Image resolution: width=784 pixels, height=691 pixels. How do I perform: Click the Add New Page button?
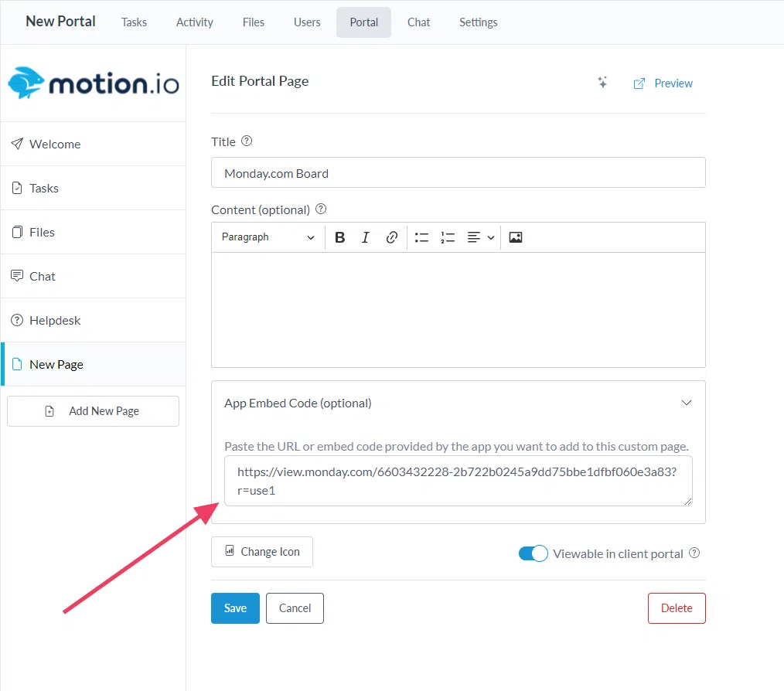[x=93, y=411]
